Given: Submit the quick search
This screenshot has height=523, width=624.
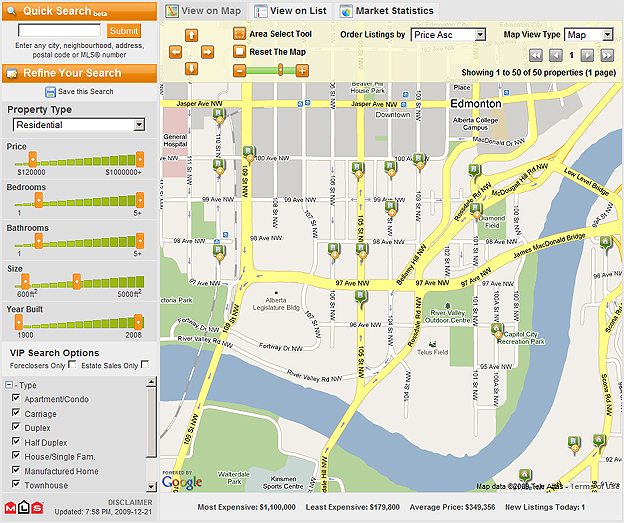Looking at the screenshot, I should pyautogui.click(x=124, y=31).
